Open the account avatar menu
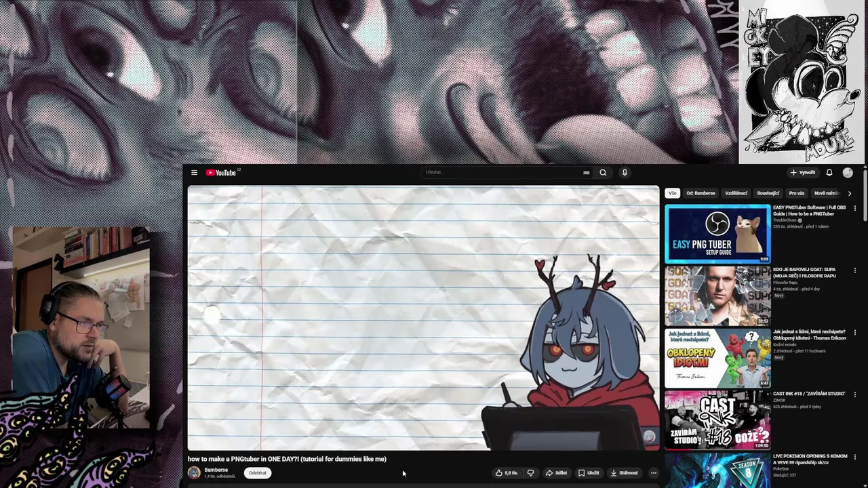Image resolution: width=868 pixels, height=488 pixels. click(x=848, y=173)
